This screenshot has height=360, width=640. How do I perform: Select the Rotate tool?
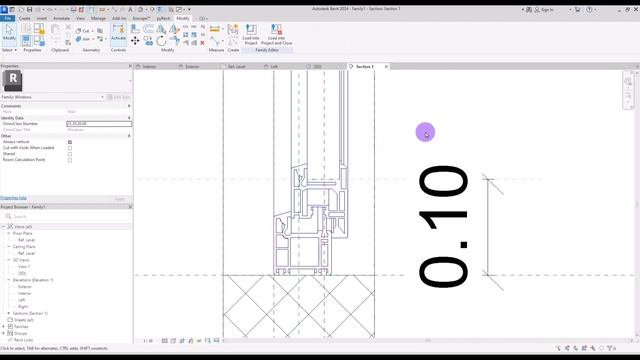click(162, 40)
